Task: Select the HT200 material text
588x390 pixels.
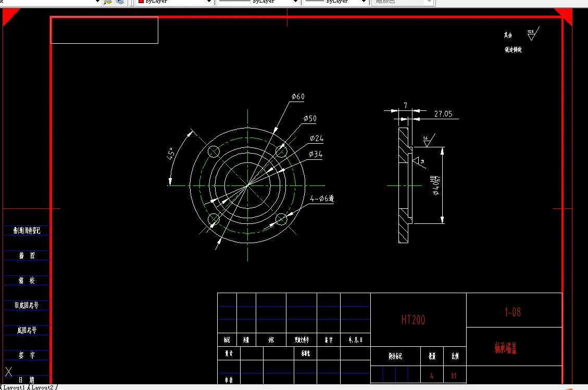Action: click(x=413, y=320)
